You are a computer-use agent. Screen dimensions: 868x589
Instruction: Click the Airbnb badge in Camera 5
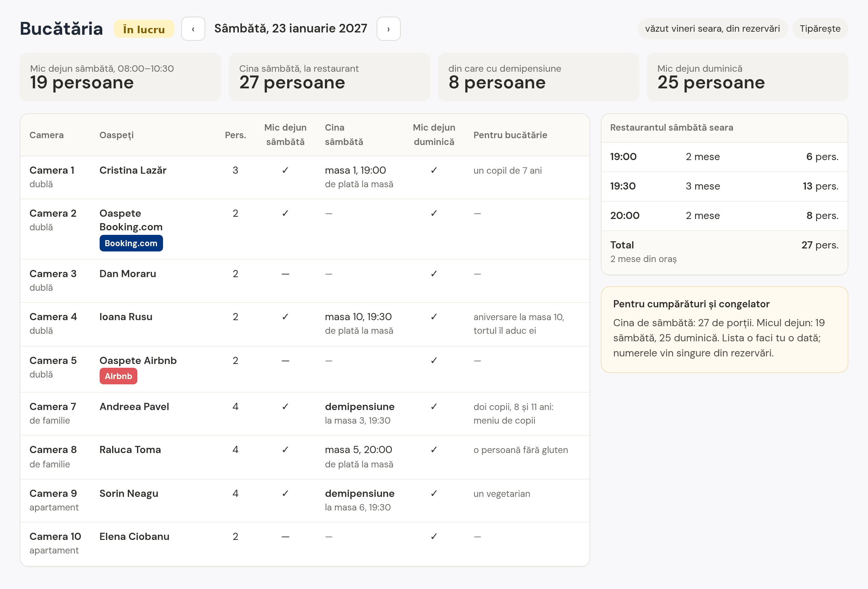(118, 376)
